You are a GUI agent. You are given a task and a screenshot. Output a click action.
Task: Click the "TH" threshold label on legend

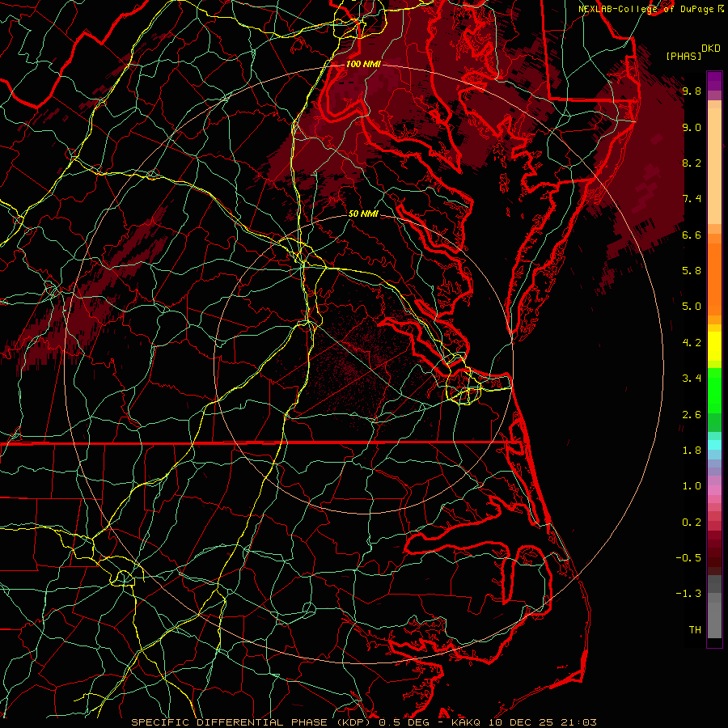[695, 629]
